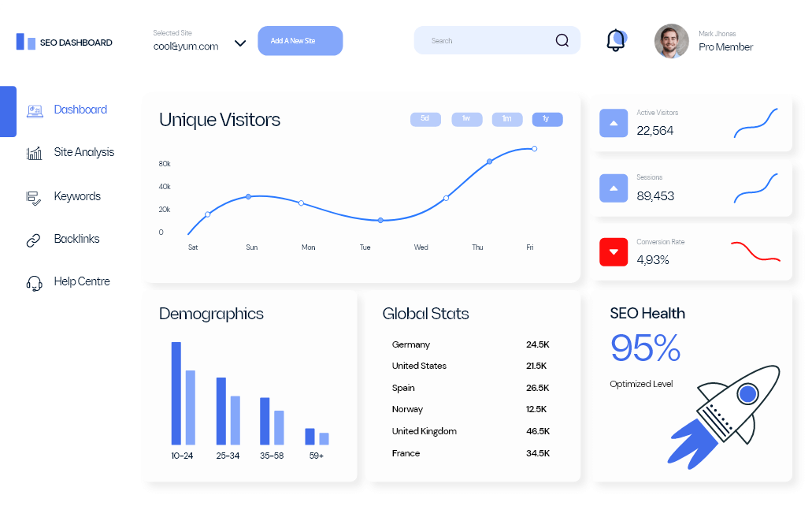
Task: Click the United States row label
Action: pos(419,366)
